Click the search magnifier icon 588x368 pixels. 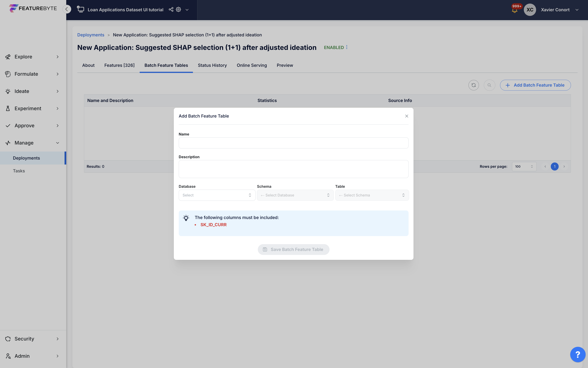click(x=489, y=85)
